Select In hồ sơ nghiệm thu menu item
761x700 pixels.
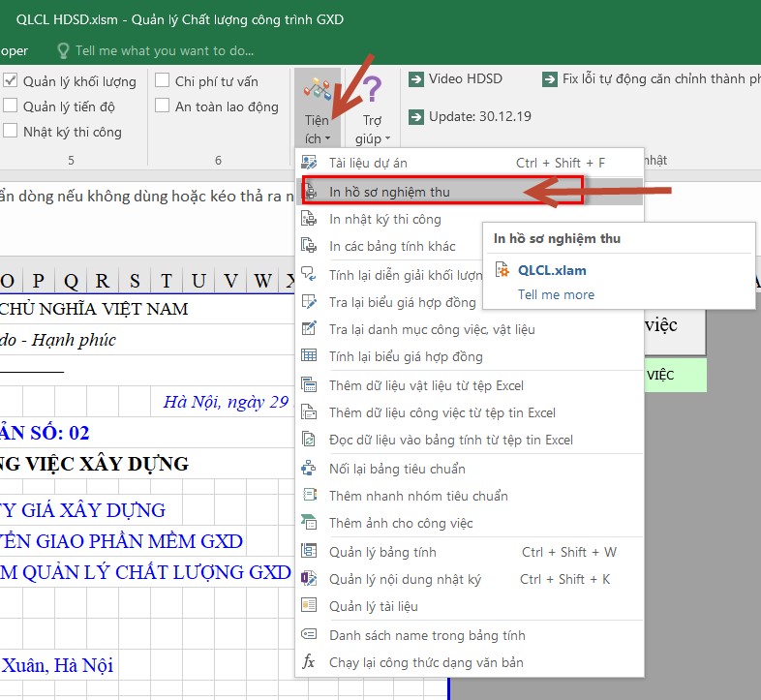pyautogui.click(x=389, y=192)
